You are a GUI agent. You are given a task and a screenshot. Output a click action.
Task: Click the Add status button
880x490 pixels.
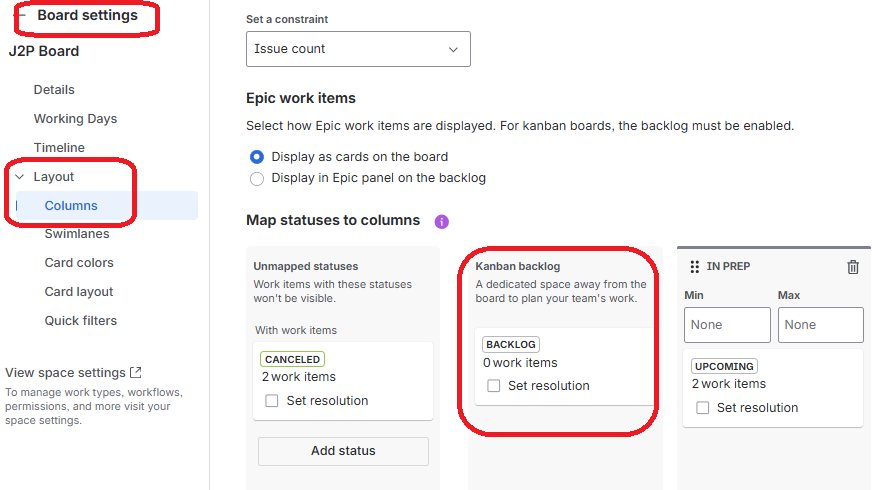coord(343,451)
